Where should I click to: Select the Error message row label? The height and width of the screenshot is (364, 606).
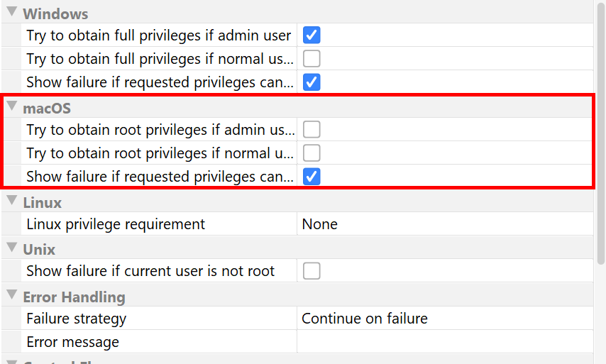(x=72, y=342)
